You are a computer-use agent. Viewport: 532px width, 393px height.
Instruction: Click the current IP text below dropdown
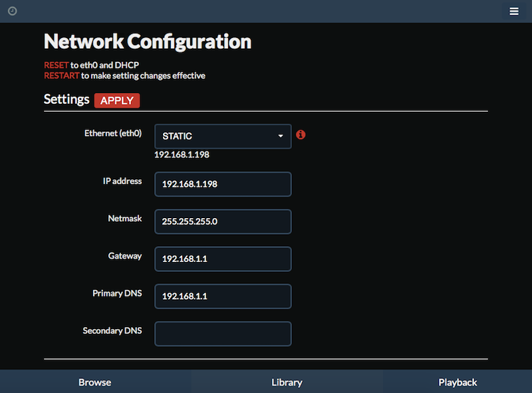click(182, 155)
